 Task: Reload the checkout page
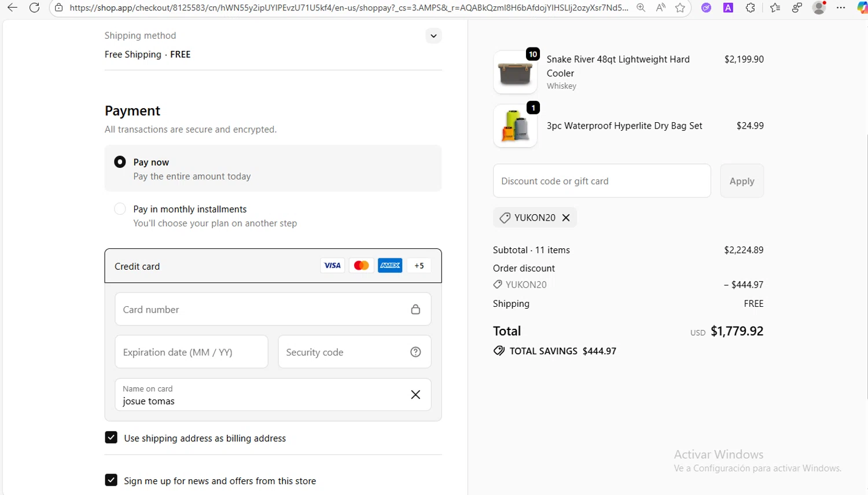pos(34,8)
